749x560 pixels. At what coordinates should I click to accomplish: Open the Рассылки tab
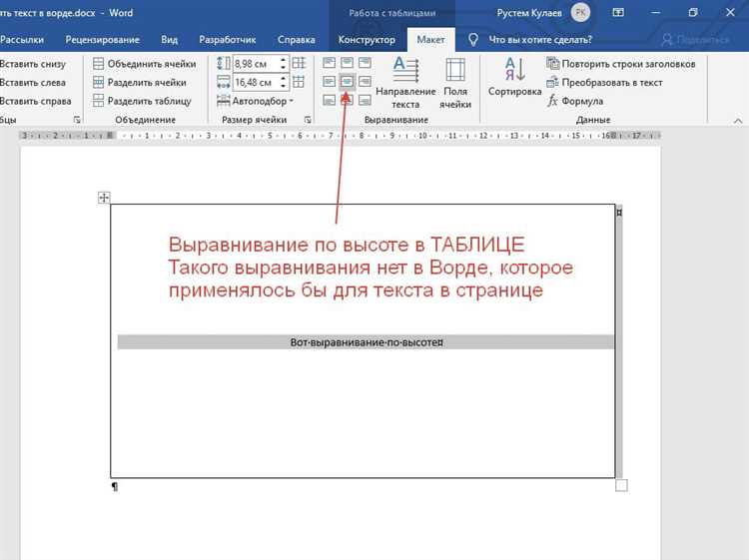[22, 40]
